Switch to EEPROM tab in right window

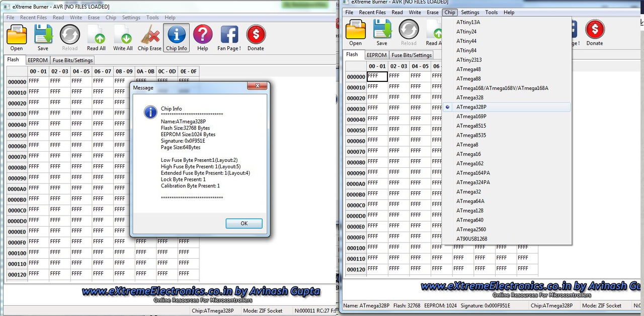376,55
